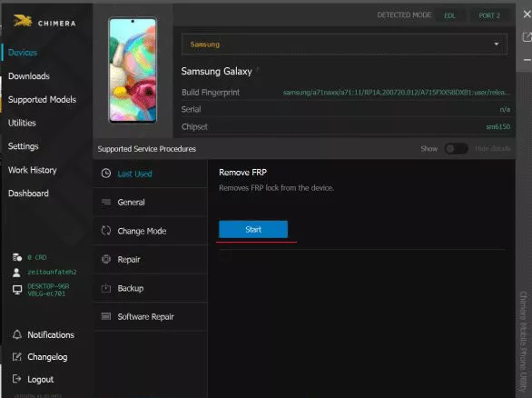The width and height of the screenshot is (532, 398).
Task: Open the Downloads section
Action: click(29, 76)
